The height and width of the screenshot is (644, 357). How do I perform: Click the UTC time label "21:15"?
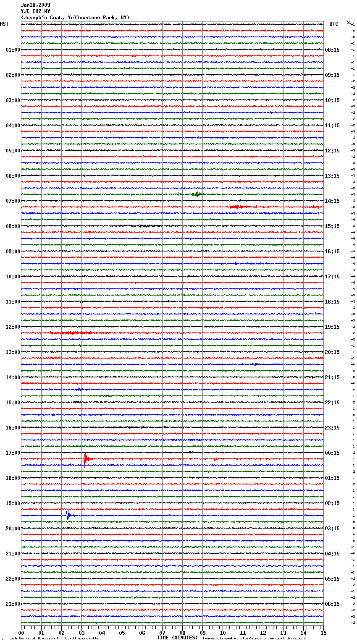332,377
